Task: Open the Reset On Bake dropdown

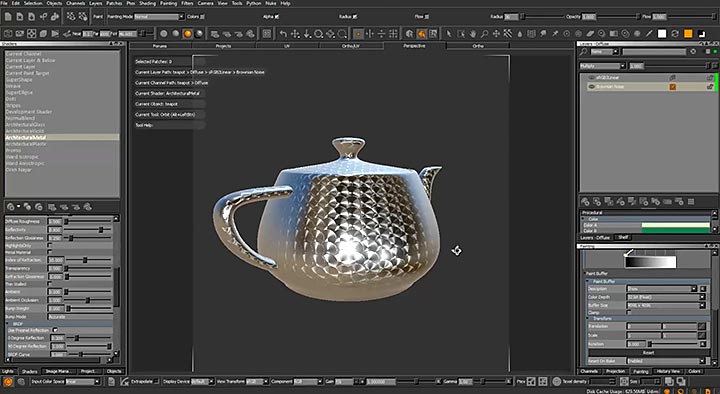Action: click(x=666, y=361)
